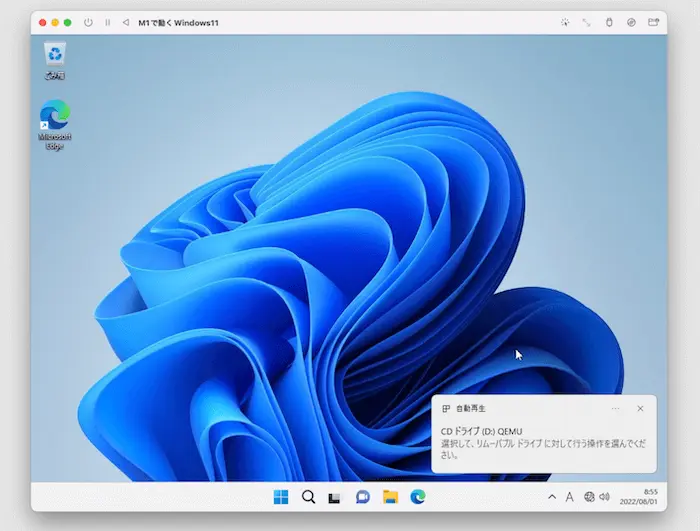Viewport: 700px width, 531px height.
Task: Open taskbar Search magnifier
Action: (x=308, y=497)
